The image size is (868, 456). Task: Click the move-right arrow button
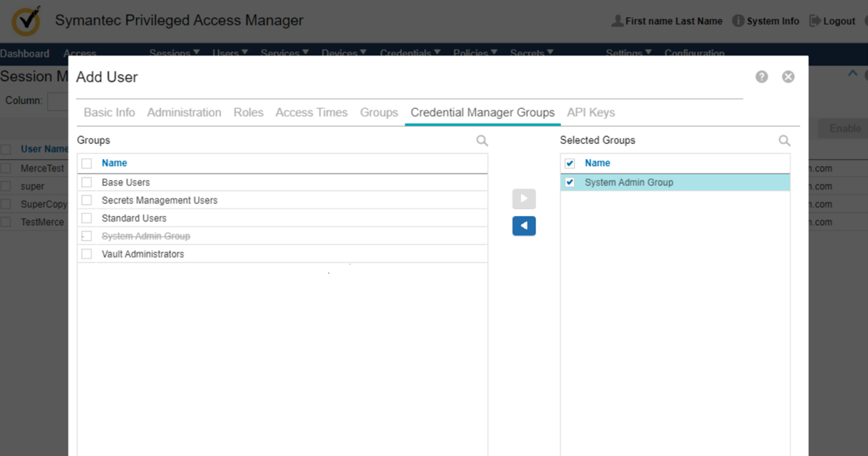[x=524, y=199]
